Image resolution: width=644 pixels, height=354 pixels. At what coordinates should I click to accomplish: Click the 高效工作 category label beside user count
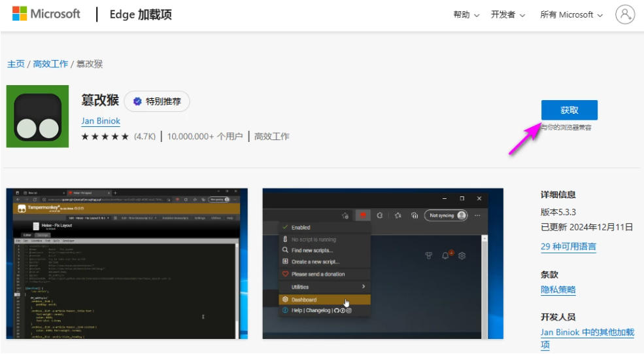271,137
